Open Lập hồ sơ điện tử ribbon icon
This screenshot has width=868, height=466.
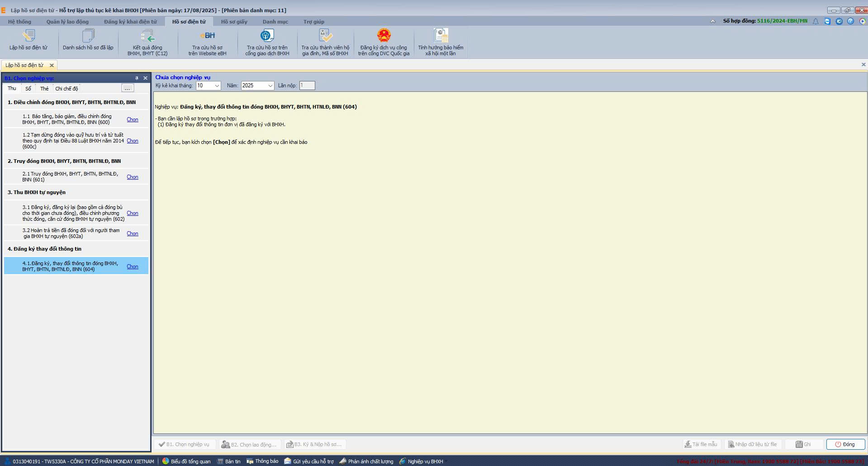tap(28, 36)
